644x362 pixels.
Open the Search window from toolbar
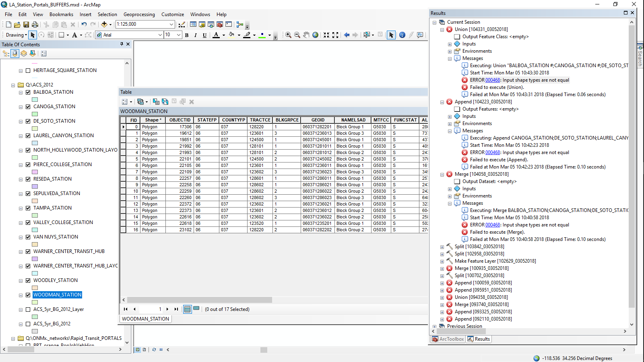211,25
